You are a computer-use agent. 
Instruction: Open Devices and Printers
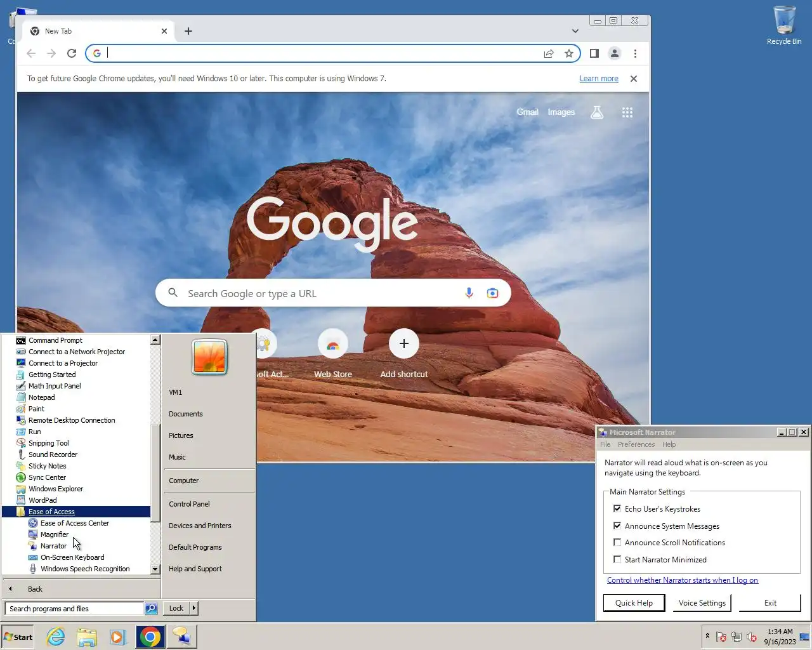coord(200,526)
